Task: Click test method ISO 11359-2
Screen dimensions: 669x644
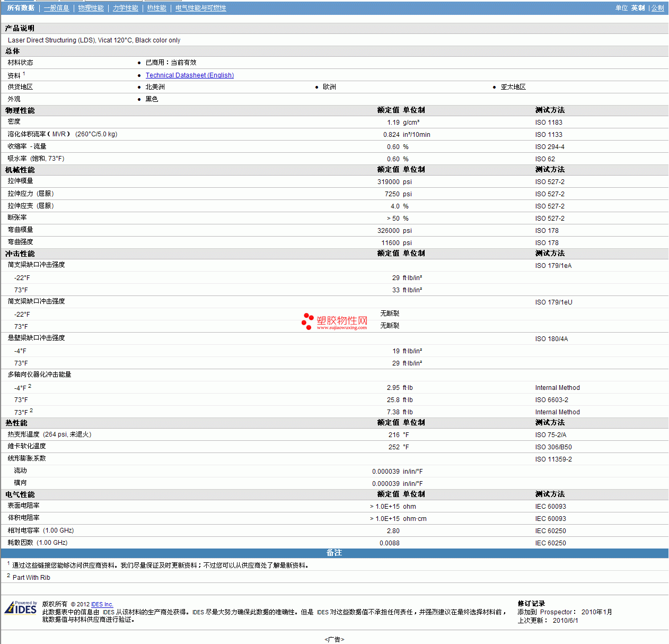Action: 553,459
